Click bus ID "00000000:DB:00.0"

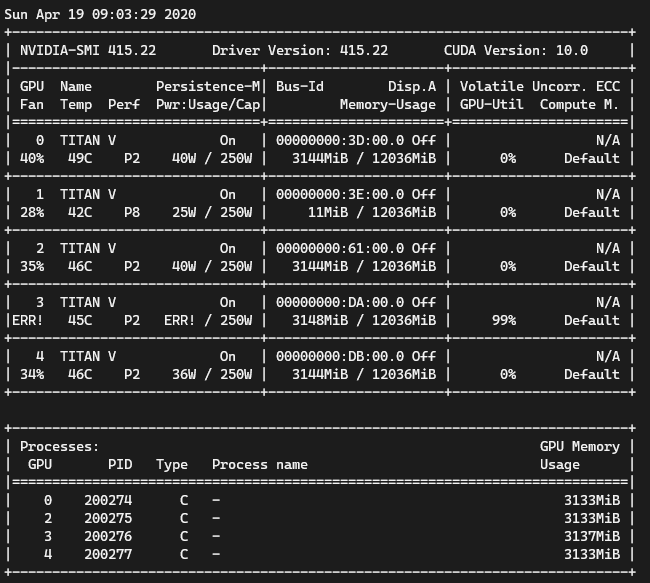coord(340,356)
